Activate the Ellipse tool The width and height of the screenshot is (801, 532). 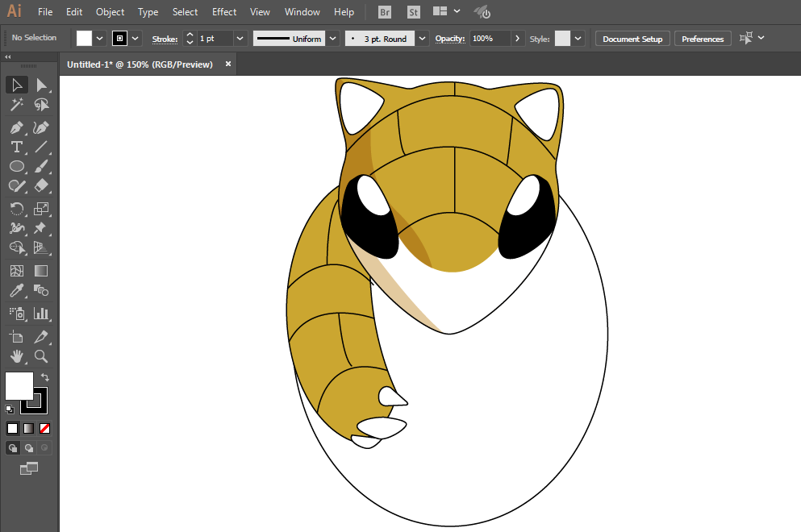tap(16, 166)
